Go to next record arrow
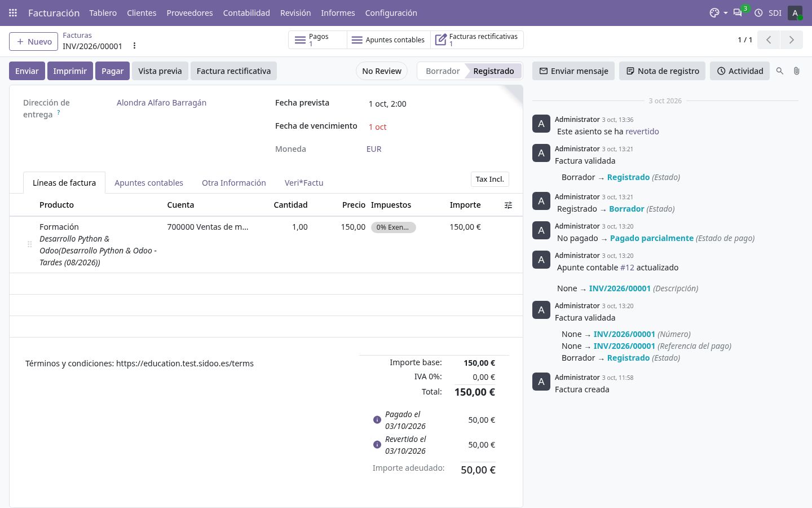Screen dimensions: 812x508 click(x=791, y=40)
